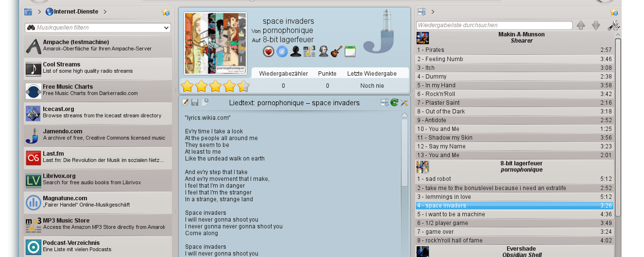
Task: Open the Free Music Charts service
Action: click(x=98, y=90)
